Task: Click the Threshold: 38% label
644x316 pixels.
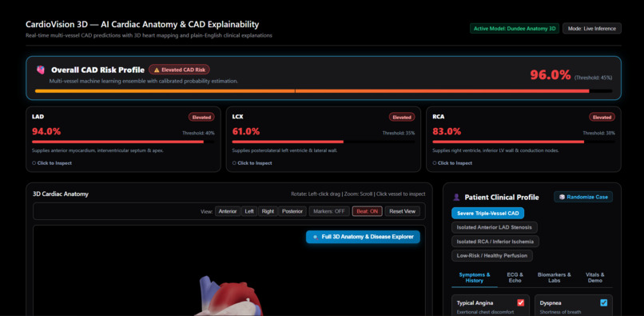Action: pos(598,133)
